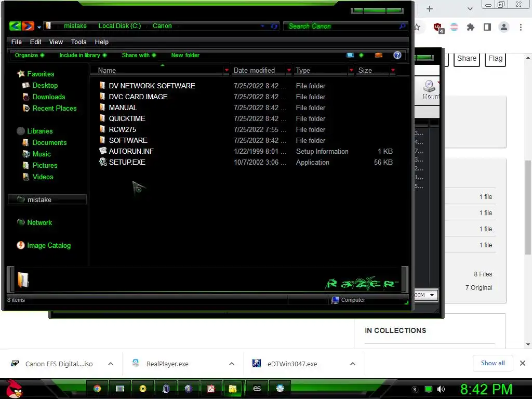Viewport: 532px width, 399px height.
Task: Open the Help menu
Action: click(x=101, y=42)
